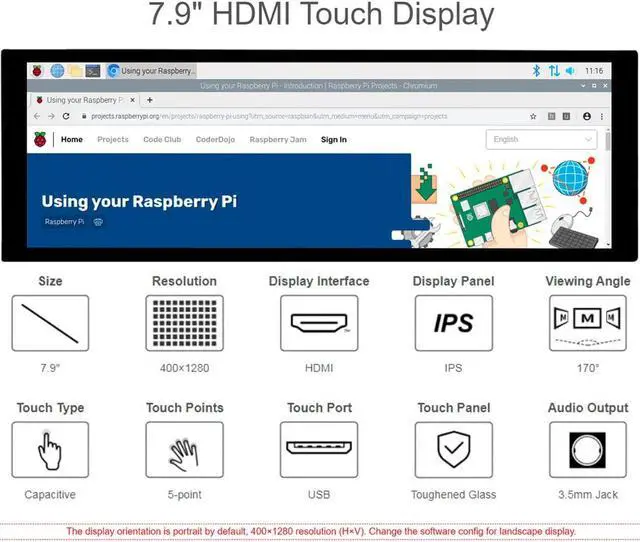Open the CoderDojo navigation link
The image size is (640, 542).
point(215,140)
